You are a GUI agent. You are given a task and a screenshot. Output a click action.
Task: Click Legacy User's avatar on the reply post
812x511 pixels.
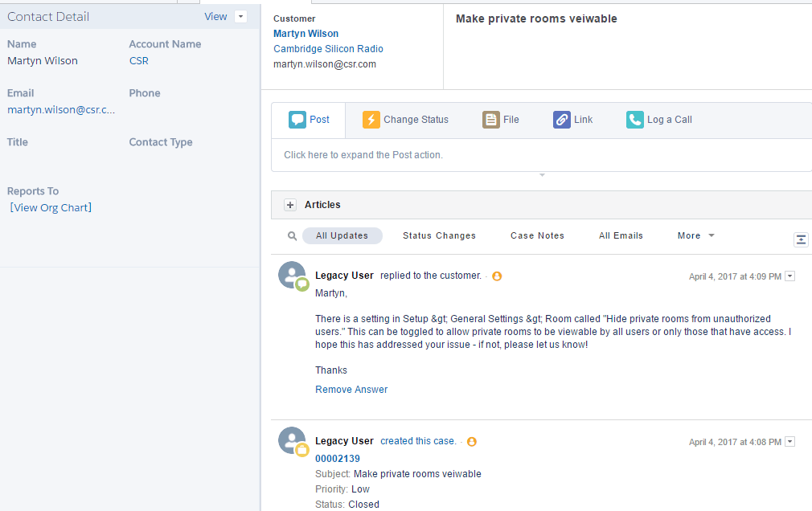(292, 274)
